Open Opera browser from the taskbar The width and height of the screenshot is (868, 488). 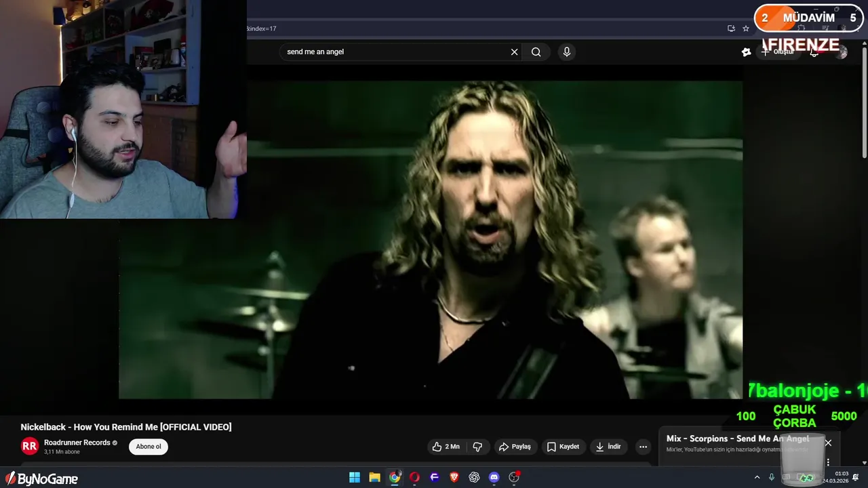pyautogui.click(x=414, y=477)
